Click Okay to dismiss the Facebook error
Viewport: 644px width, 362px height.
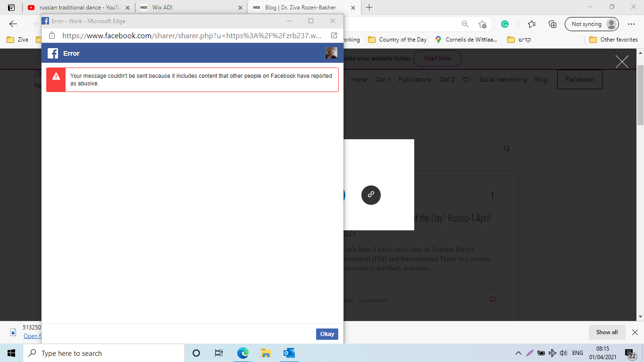(327, 334)
